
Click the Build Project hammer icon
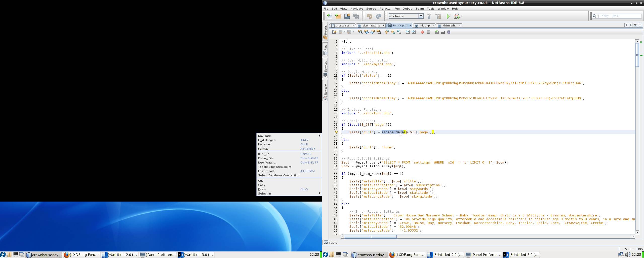click(x=429, y=16)
